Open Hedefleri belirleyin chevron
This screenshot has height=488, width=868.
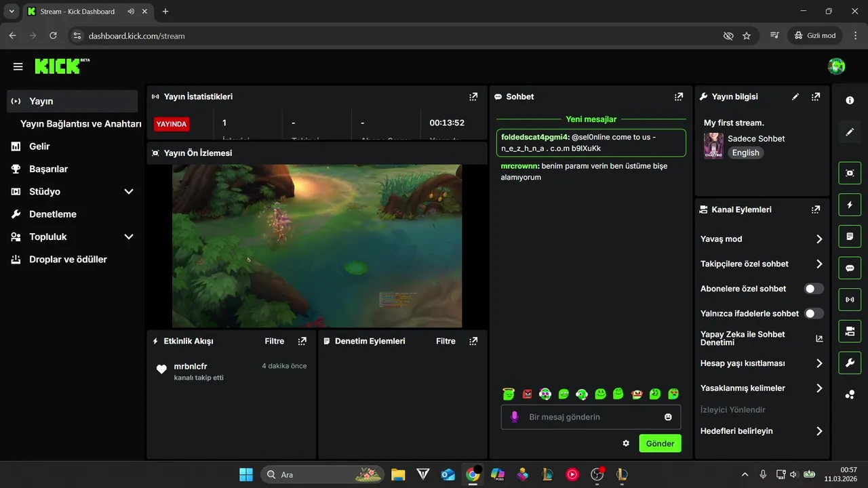point(819,431)
